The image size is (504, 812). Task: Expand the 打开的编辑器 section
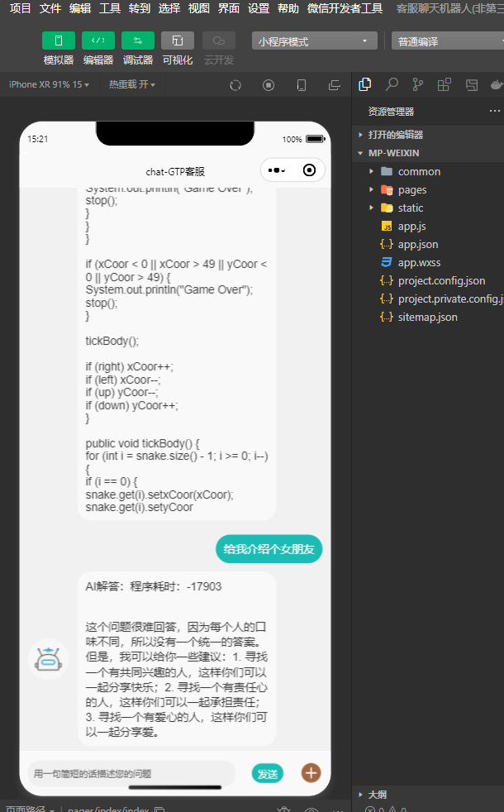coord(428,135)
